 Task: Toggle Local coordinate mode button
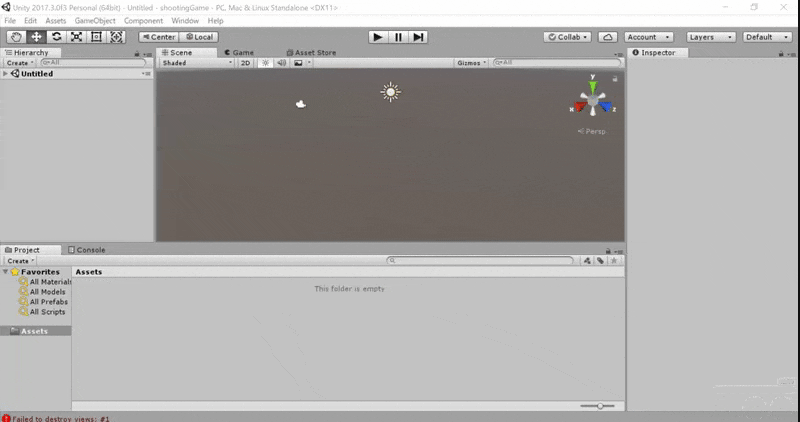point(199,37)
